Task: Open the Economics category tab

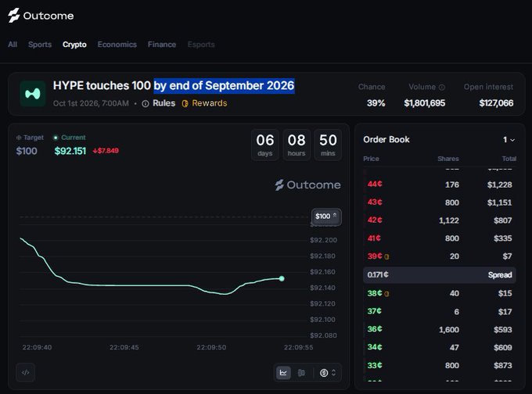Action: tap(117, 45)
